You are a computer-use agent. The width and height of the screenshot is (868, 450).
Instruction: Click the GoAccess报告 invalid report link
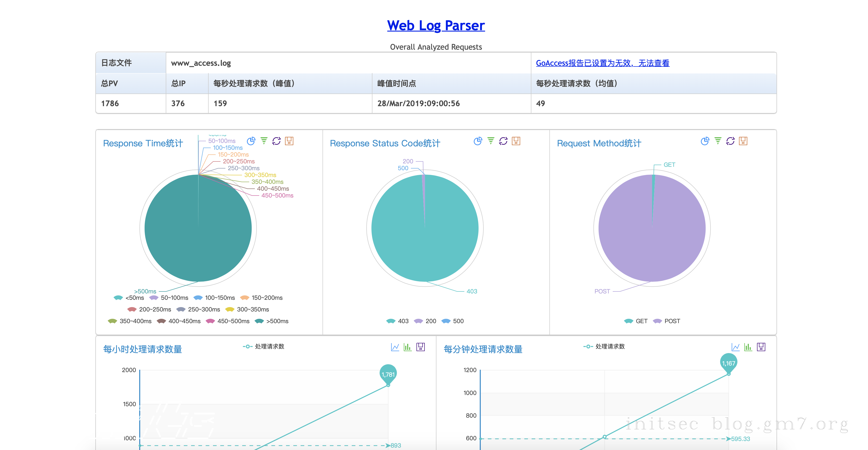coord(602,63)
